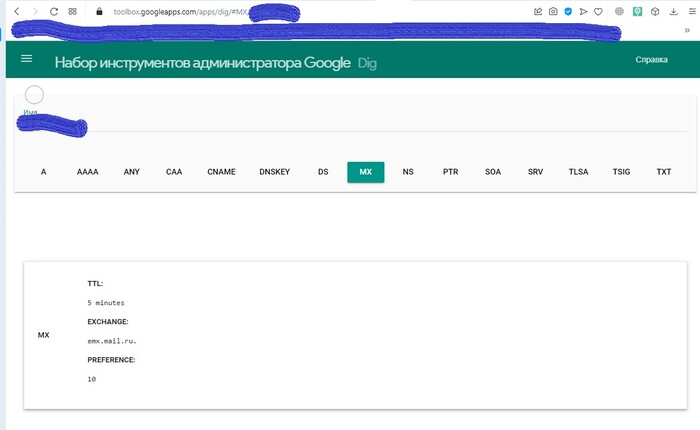Select the TLSA record type

[579, 172]
